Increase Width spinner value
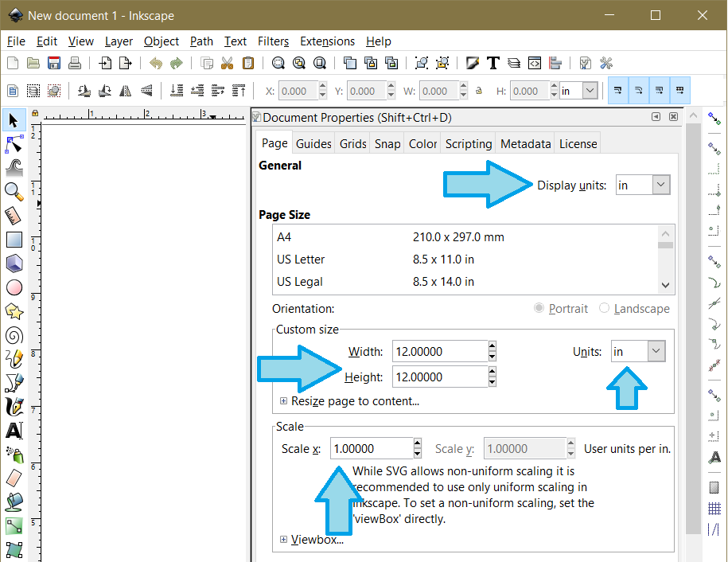 [x=492, y=346]
